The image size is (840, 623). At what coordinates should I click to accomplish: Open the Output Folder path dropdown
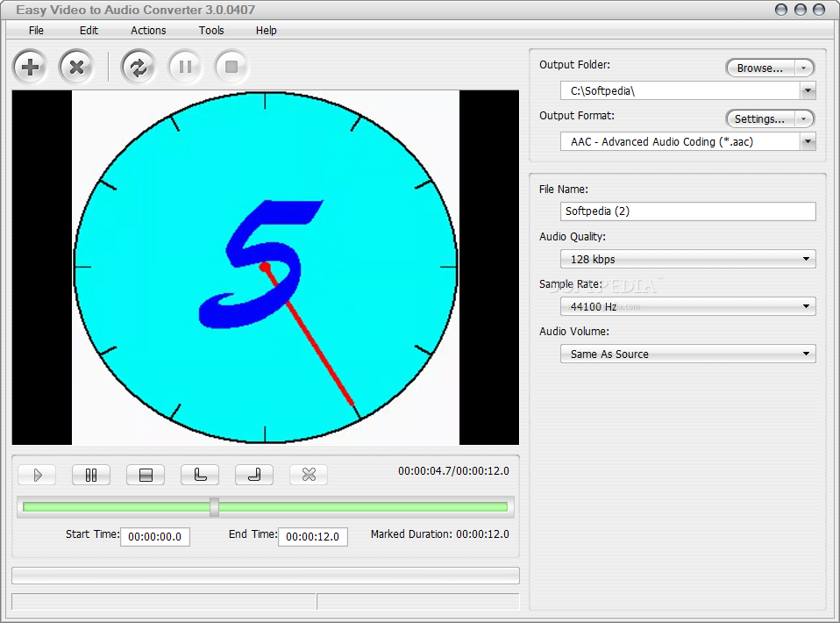808,90
